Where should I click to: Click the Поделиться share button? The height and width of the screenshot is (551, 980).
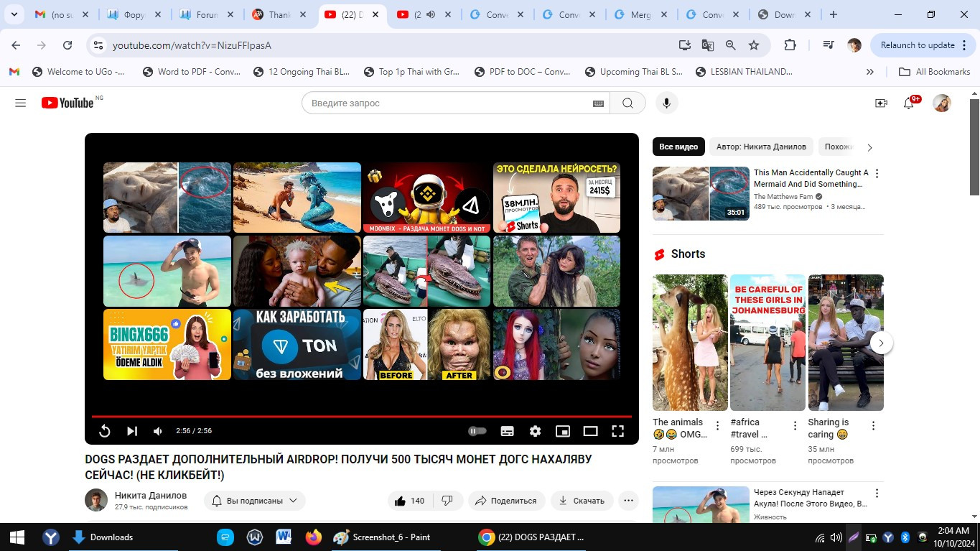click(x=507, y=501)
